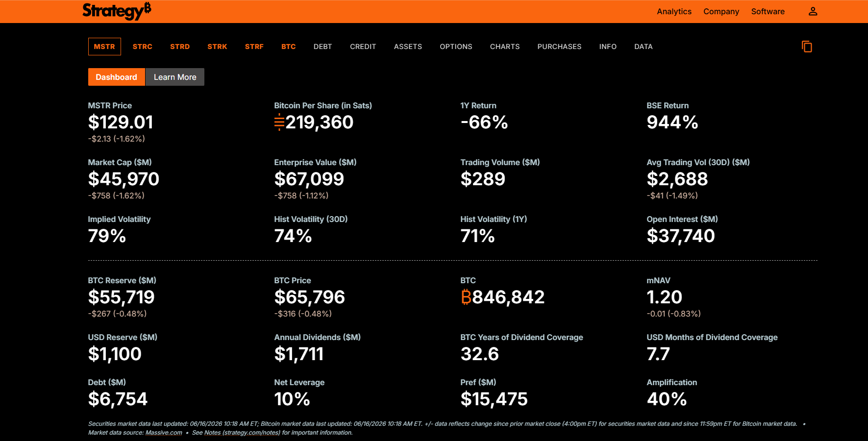Click the Net Leverage value 10%
Viewport: 868px width, 441px height.
(292, 399)
